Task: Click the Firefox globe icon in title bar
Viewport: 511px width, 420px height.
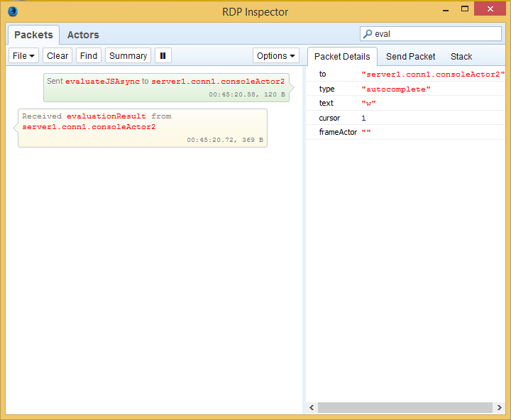Action: 13,11
